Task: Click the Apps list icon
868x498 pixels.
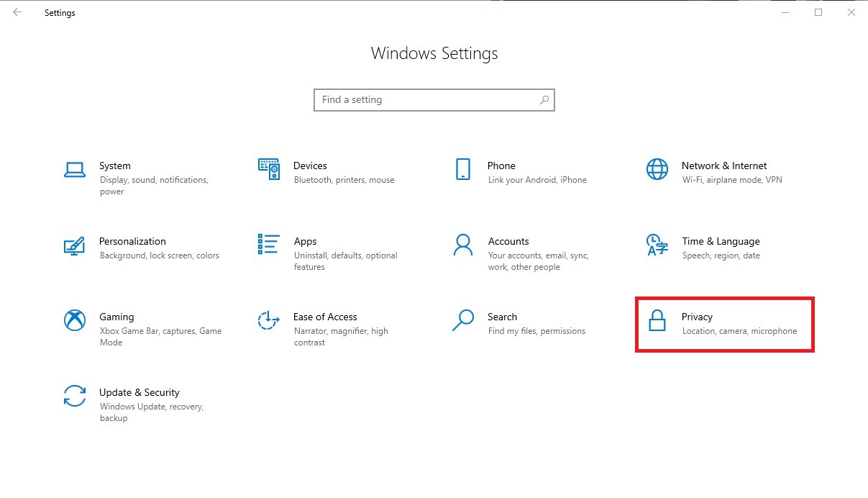Action: pyautogui.click(x=268, y=245)
